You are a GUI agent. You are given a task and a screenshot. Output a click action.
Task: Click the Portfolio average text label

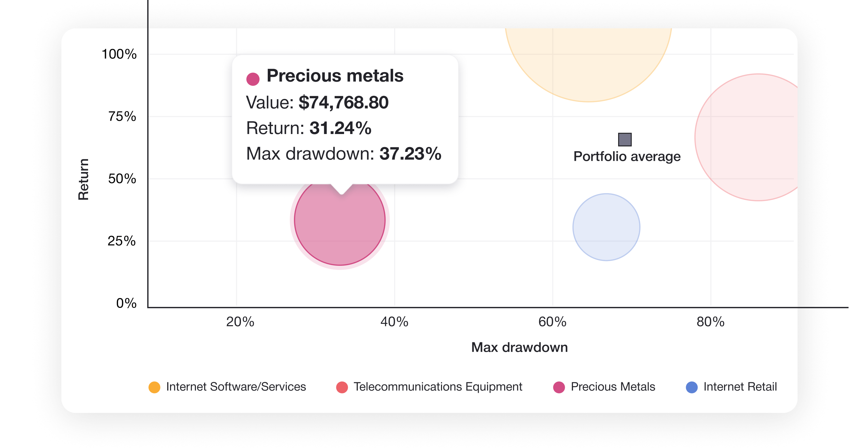[x=627, y=157]
